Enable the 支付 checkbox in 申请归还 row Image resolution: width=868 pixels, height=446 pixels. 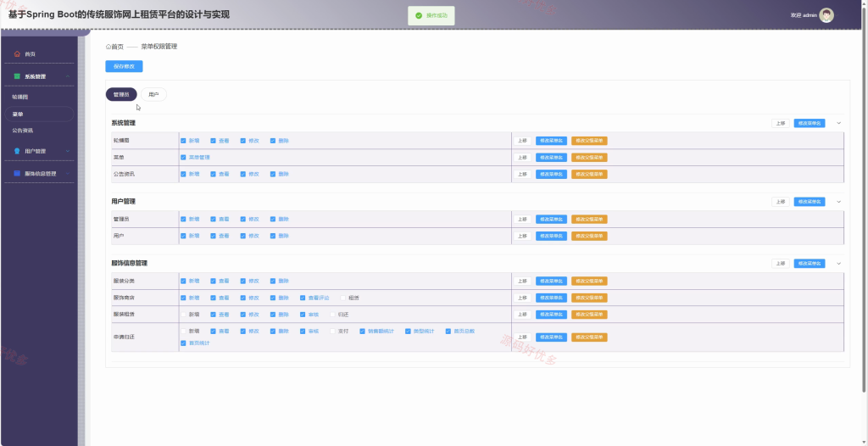pos(332,332)
